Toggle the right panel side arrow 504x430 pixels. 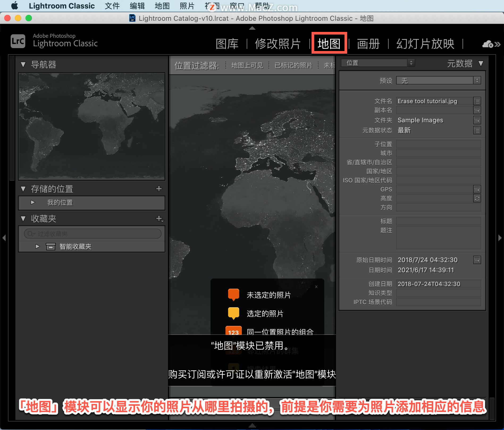(x=500, y=238)
